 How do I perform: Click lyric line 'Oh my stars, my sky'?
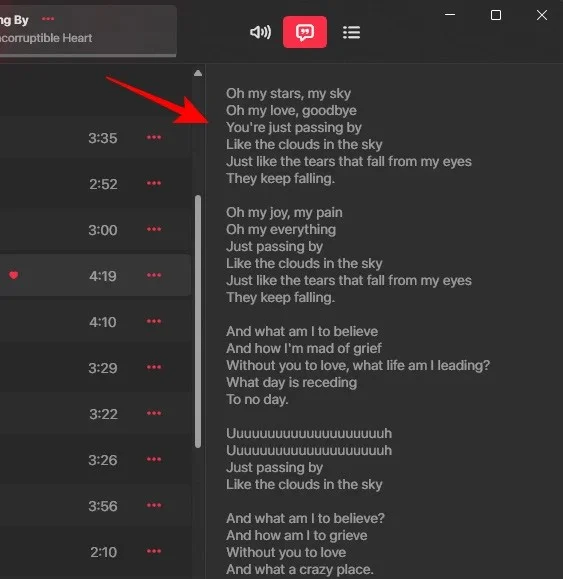288,94
